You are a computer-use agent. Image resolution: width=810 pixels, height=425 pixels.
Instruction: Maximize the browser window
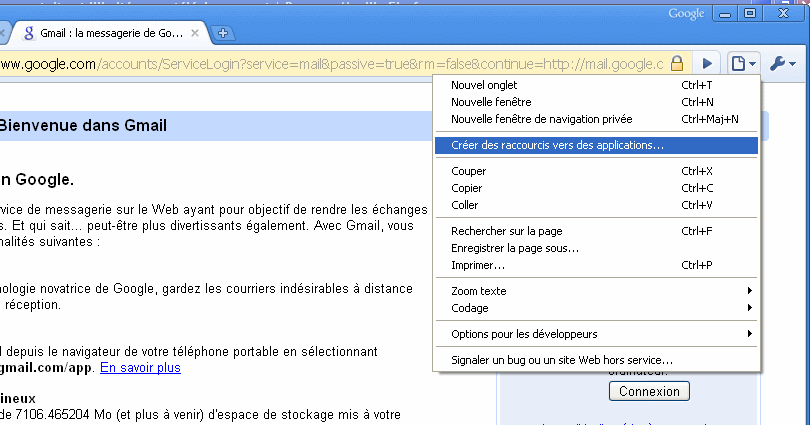[x=750, y=14]
